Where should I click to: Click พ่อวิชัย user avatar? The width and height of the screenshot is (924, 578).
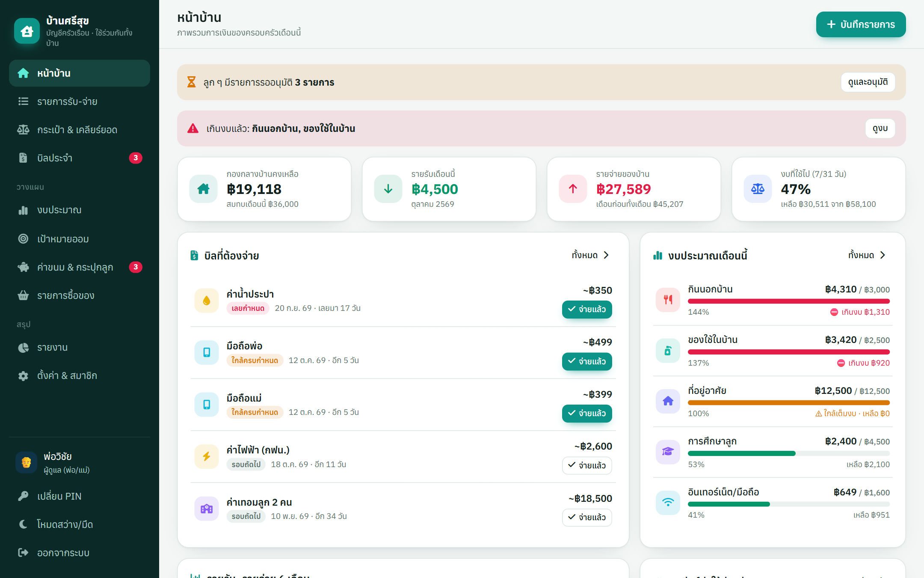[x=27, y=463]
